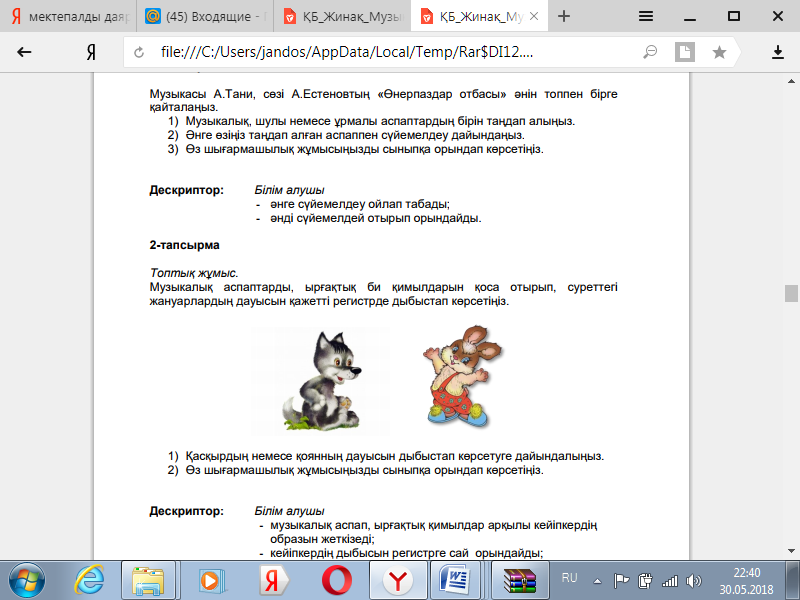This screenshot has height=600, width=800.
Task: Go back with the browser back arrow
Action: tap(24, 52)
